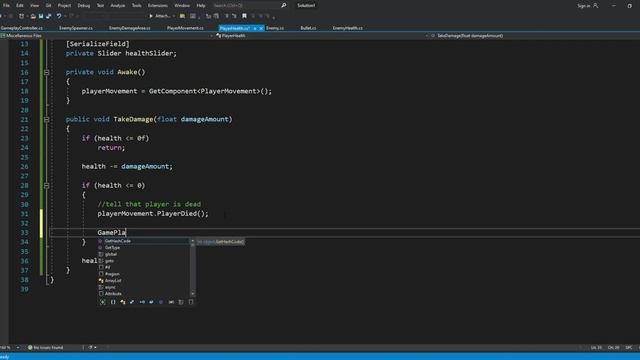This screenshot has width=640, height=360.
Task: Switch to the EnemyDamageArea.cs tab
Action: 130,28
